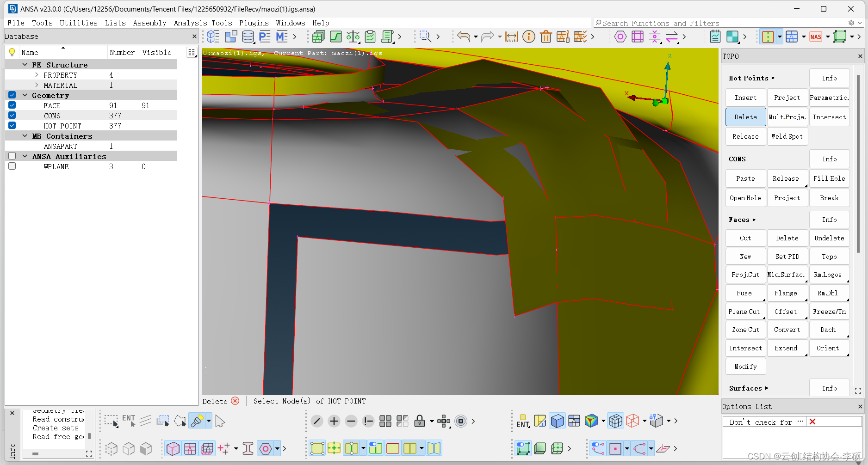868x465 pixels.
Task: Select the flashlight highlight tool
Action: pyautogui.click(x=197, y=421)
